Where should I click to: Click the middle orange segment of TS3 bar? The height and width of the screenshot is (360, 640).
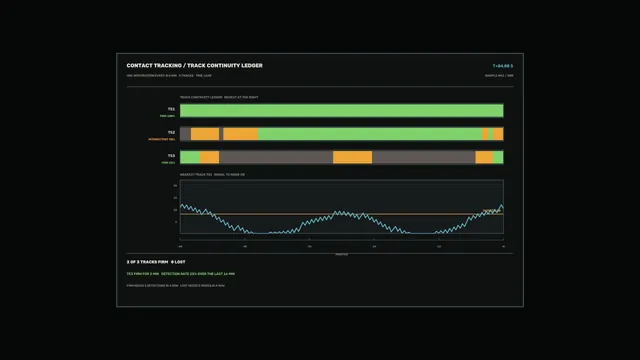(352, 157)
